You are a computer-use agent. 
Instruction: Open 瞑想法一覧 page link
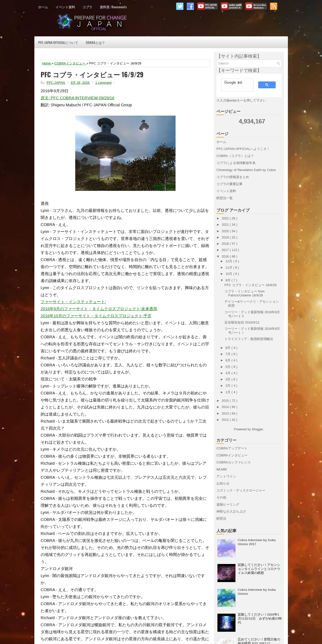coord(224,198)
